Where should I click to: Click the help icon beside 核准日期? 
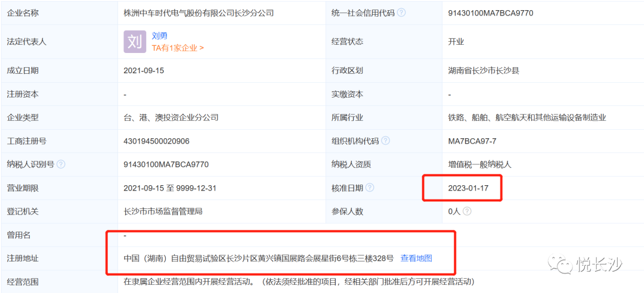tap(370, 188)
